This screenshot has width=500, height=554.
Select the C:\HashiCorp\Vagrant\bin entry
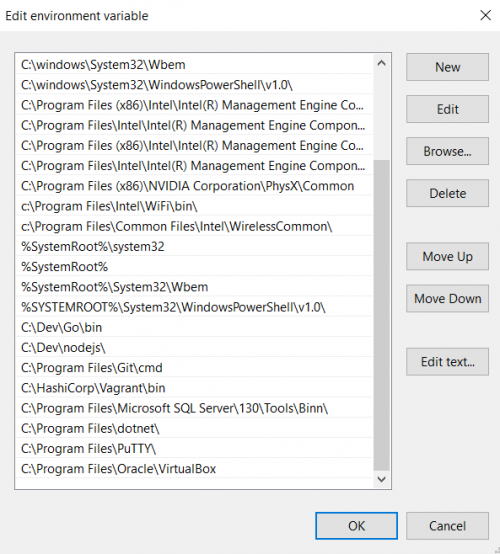pyautogui.click(x=194, y=388)
